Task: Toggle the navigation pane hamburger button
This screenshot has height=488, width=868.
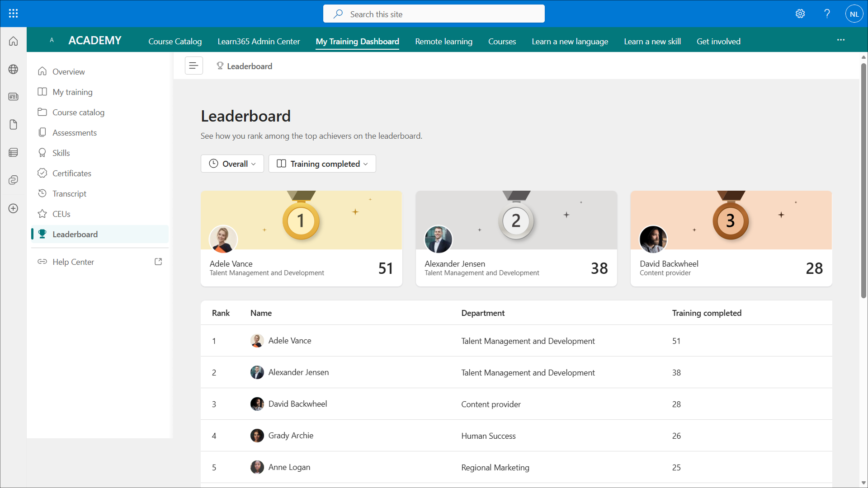Action: 193,66
